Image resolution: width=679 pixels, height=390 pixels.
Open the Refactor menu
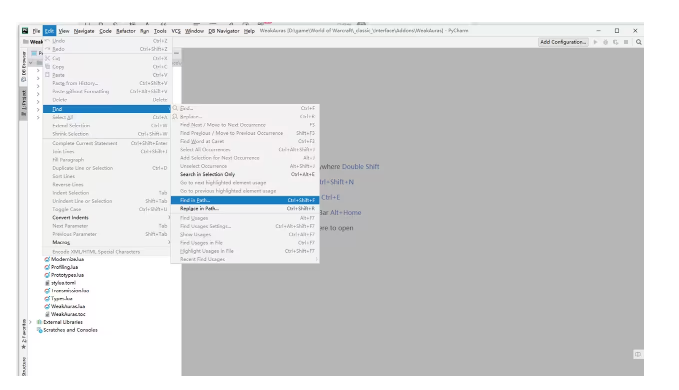click(x=126, y=31)
